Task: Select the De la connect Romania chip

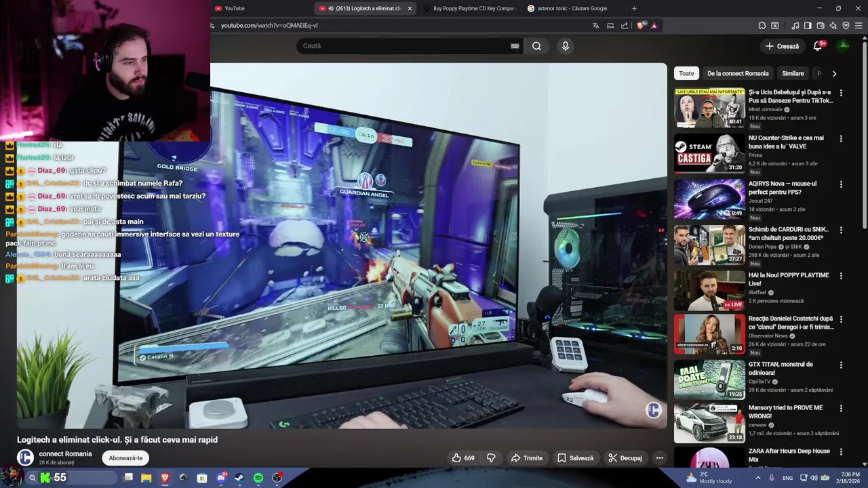Action: point(738,73)
